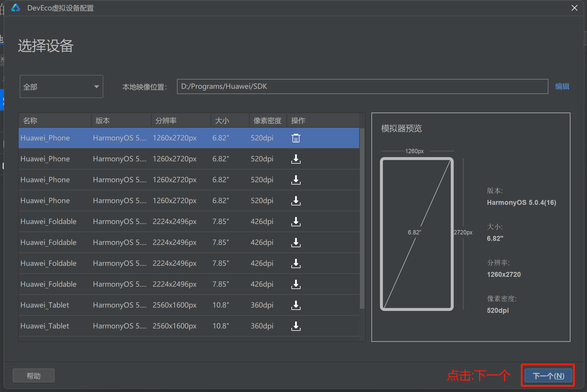Close the DevEco virtual device dialog
The width and height of the screenshot is (587, 392).
click(x=574, y=8)
